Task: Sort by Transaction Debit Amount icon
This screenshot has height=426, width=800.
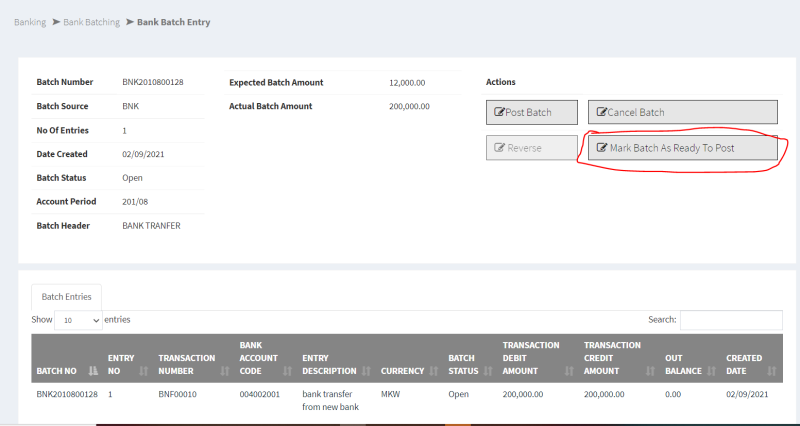Action: pyautogui.click(x=569, y=371)
